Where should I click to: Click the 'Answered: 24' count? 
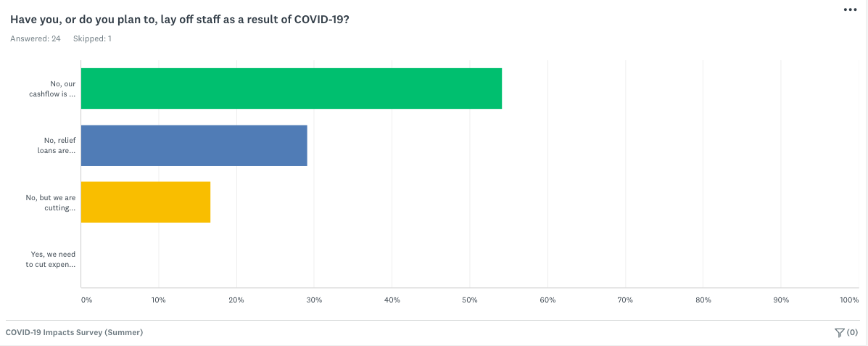click(36, 38)
